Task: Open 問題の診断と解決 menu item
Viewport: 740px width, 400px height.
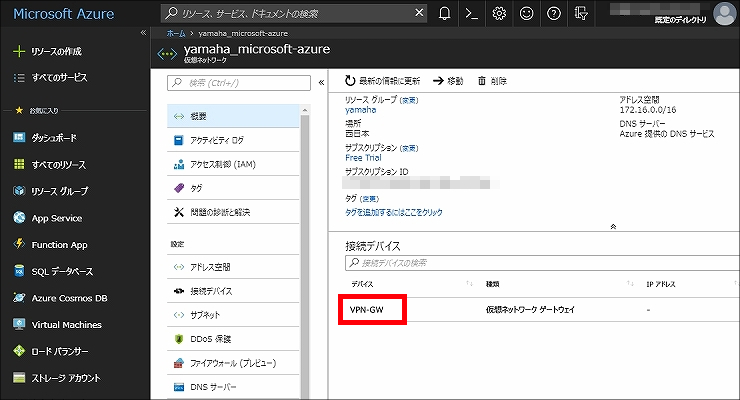Action: (x=233, y=212)
